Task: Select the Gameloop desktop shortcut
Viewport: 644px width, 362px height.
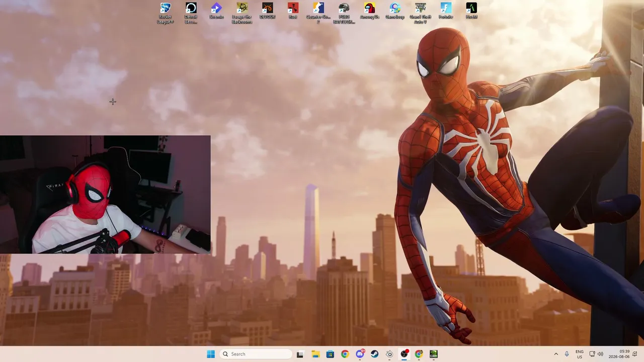Action: (x=395, y=11)
